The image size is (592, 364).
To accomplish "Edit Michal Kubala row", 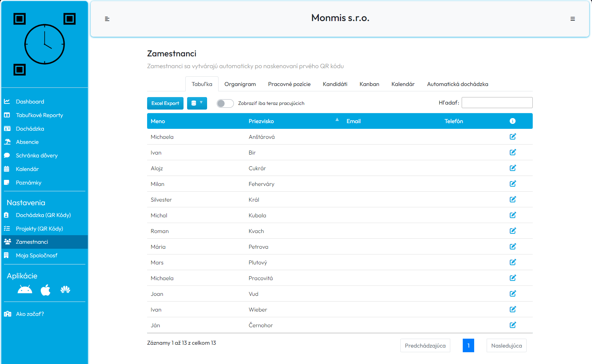I will [x=513, y=215].
